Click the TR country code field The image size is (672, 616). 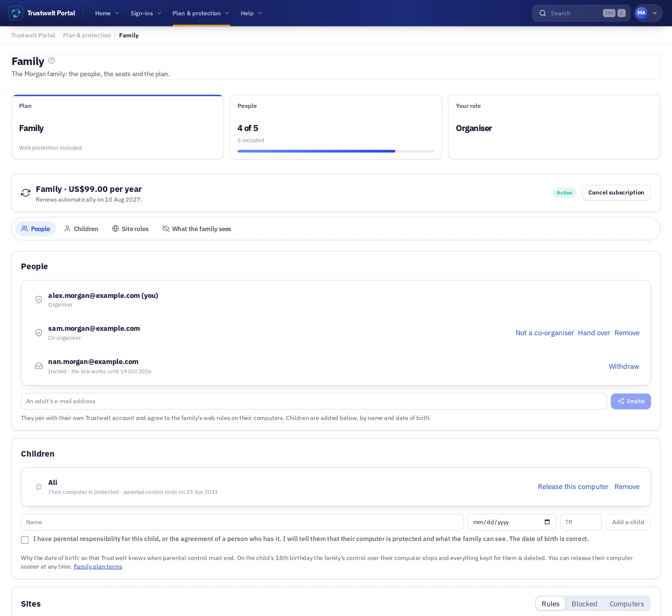581,522
